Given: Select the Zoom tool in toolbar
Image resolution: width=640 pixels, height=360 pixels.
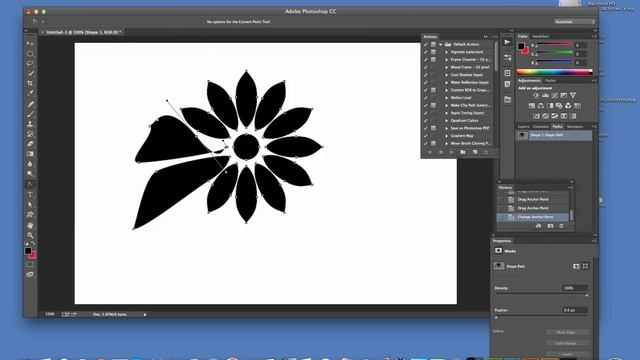Looking at the screenshot, I should 30,235.
